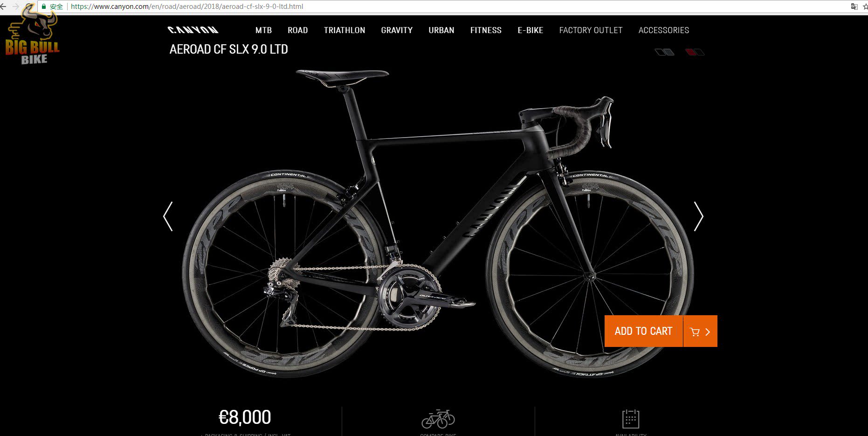
Task: Advance to the next bike image
Action: [698, 216]
